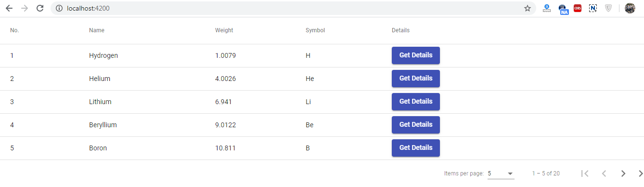
Task: Open the N+ extension icon
Action: tap(593, 8)
